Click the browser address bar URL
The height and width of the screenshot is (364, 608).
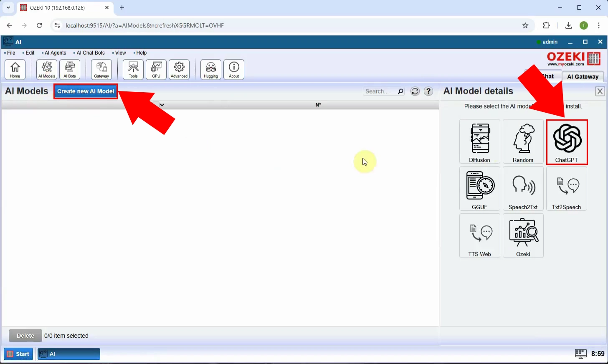tap(144, 25)
